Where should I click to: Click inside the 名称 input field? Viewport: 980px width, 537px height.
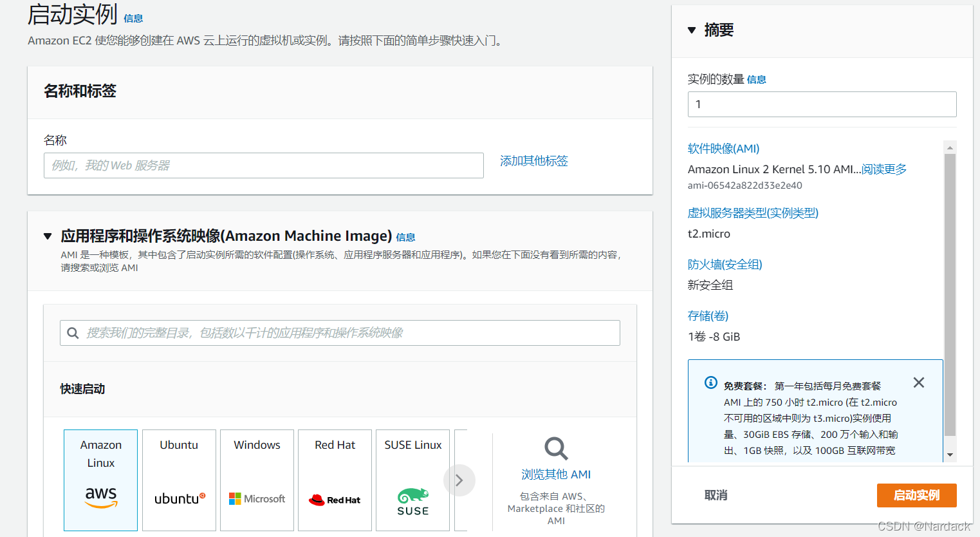tap(264, 165)
